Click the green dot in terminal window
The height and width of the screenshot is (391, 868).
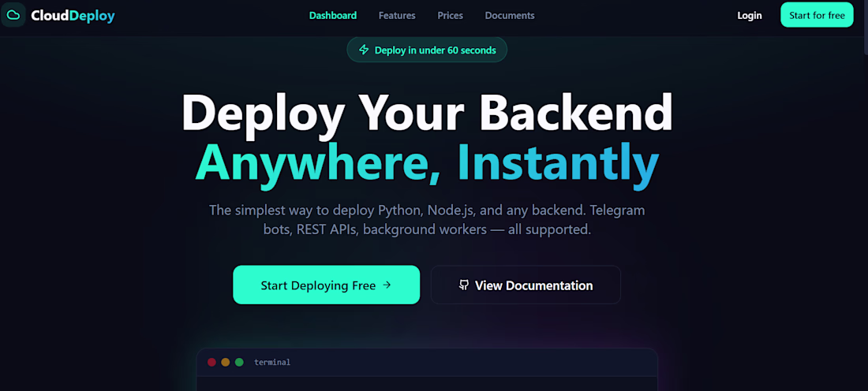pyautogui.click(x=239, y=363)
